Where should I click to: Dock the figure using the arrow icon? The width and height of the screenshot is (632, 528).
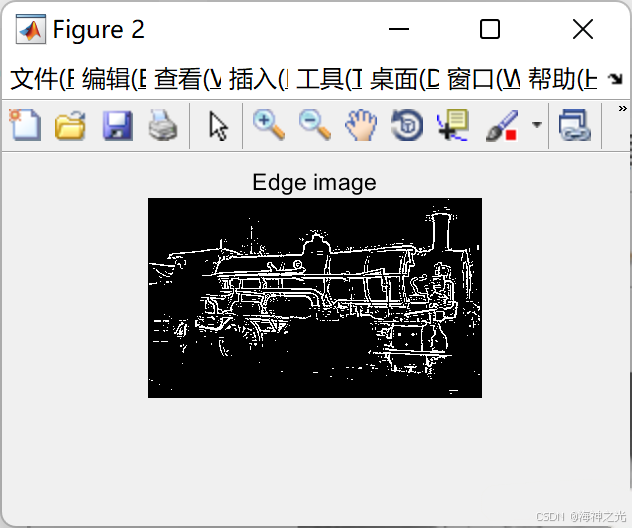pyautogui.click(x=615, y=79)
